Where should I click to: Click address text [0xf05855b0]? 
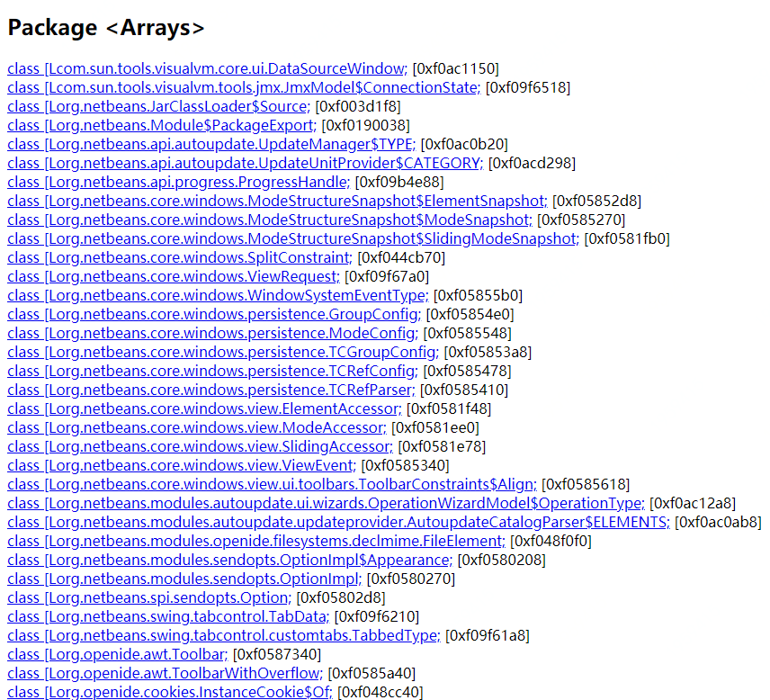point(479,296)
